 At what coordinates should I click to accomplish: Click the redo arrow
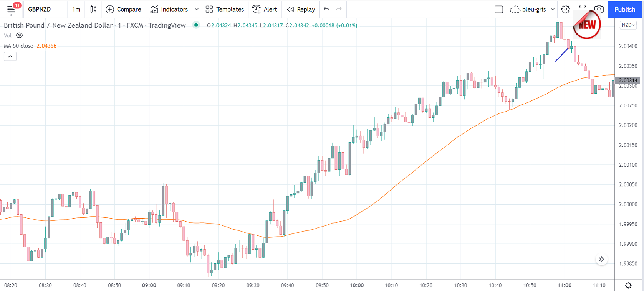[339, 9]
